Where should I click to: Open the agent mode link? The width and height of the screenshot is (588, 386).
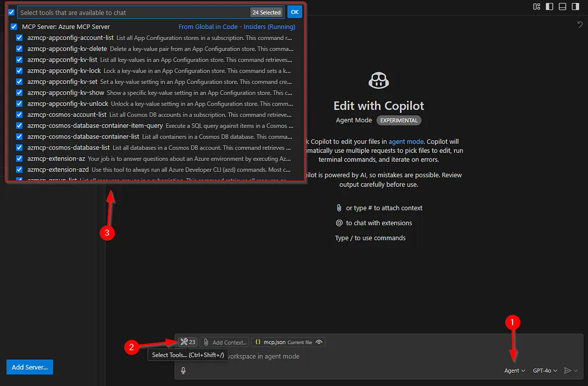(406, 141)
